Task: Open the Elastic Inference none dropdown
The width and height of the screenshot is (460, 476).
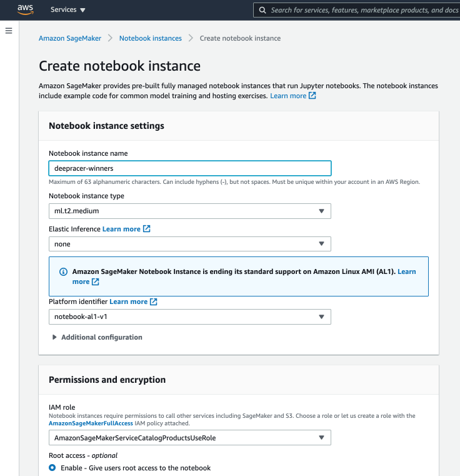Action: (189, 244)
